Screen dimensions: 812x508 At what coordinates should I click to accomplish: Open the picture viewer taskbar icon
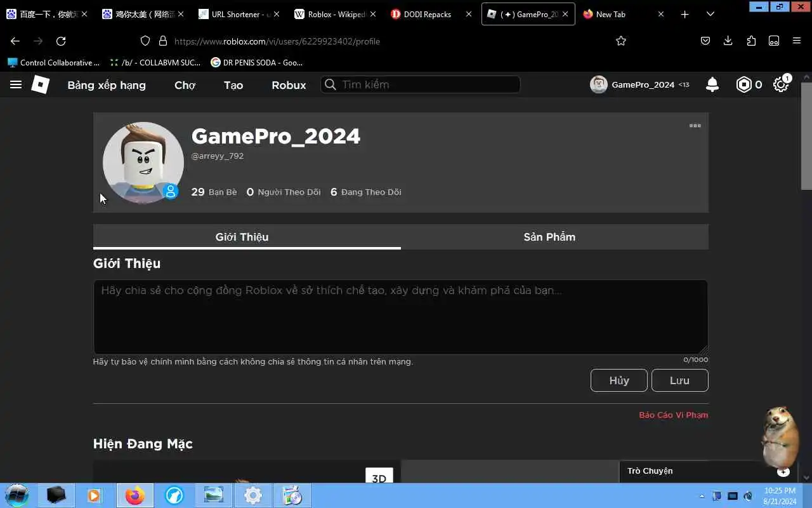pyautogui.click(x=214, y=495)
